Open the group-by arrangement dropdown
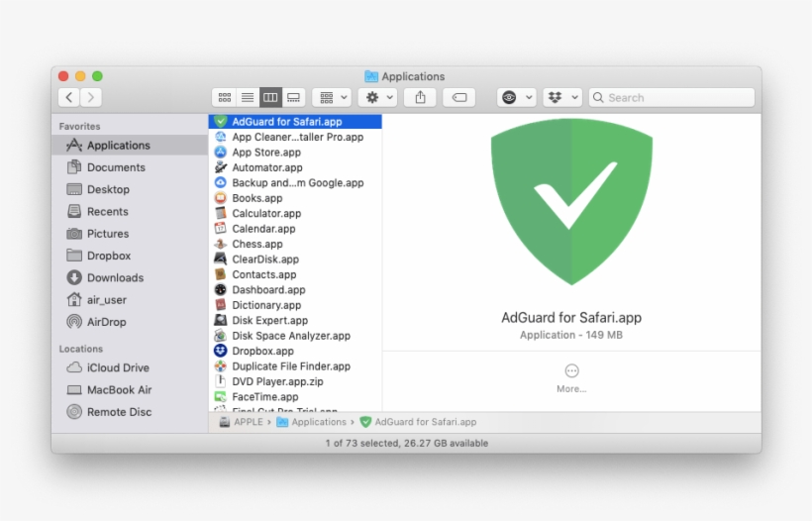812x521 pixels. point(332,97)
